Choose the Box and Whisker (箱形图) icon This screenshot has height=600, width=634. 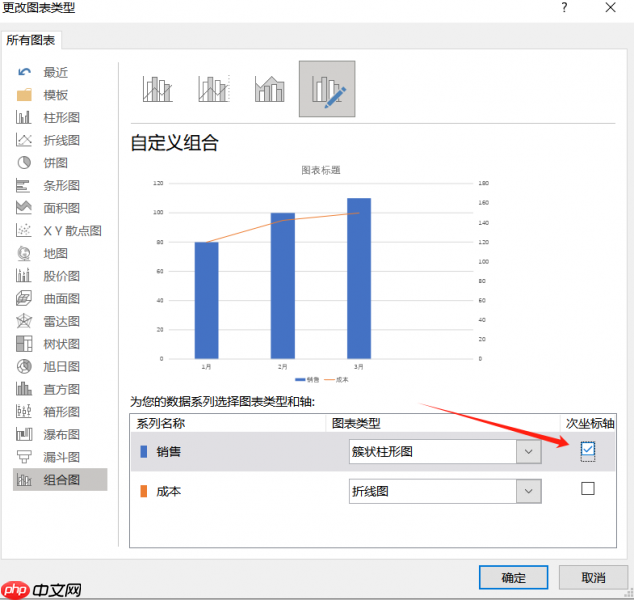click(x=23, y=412)
